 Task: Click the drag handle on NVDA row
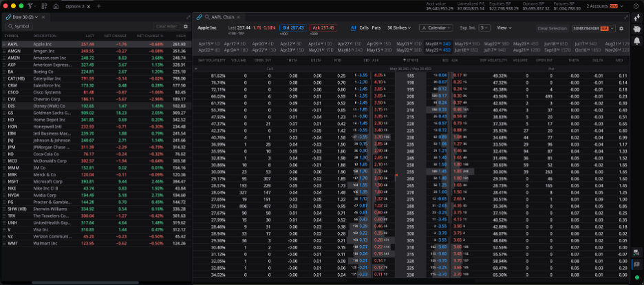(4, 195)
